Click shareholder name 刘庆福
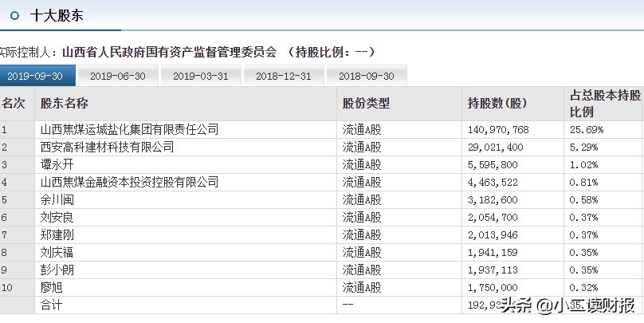 tap(57, 252)
